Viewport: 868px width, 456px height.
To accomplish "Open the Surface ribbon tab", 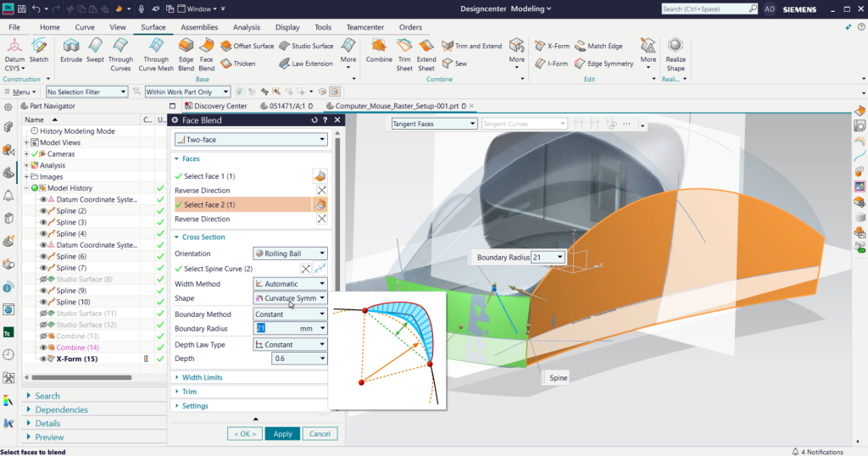I will 153,27.
